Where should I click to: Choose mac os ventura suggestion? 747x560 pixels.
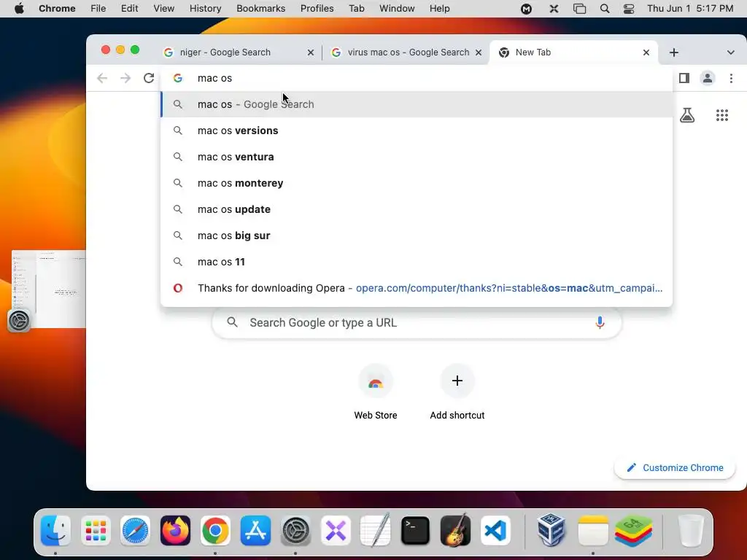(x=417, y=157)
